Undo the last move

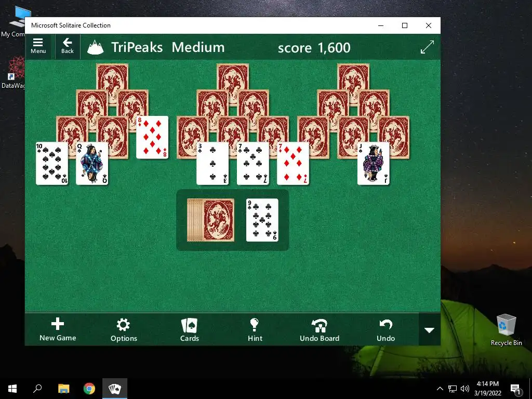(x=386, y=329)
